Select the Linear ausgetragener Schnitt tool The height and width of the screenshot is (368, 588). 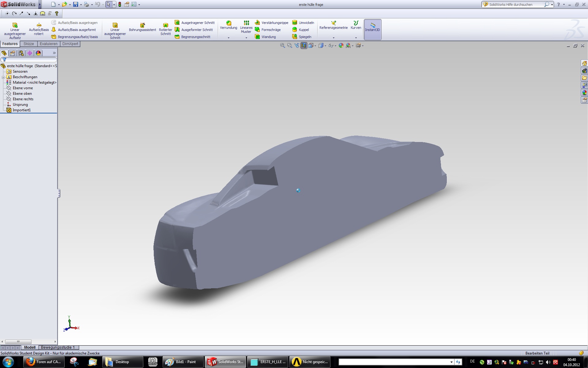(115, 31)
